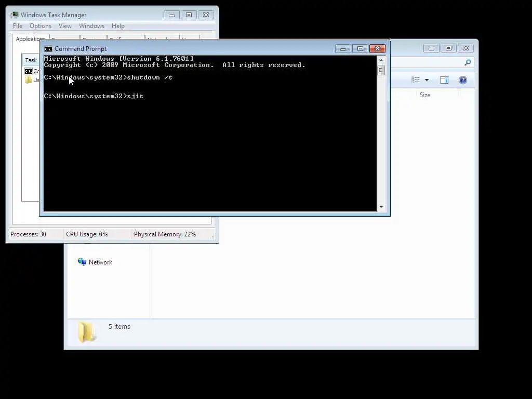Select the Network icon in Explorer sidebar
532x399 pixels.
point(82,262)
